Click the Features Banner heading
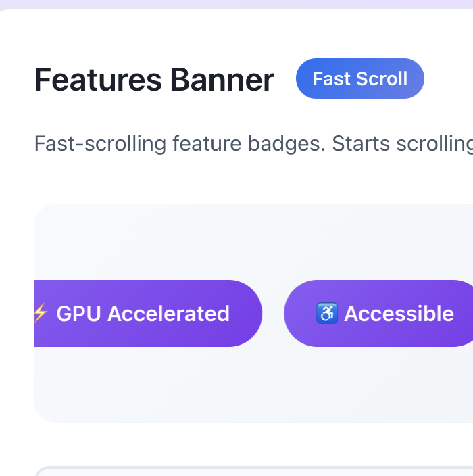473x476 pixels. pyautogui.click(x=154, y=80)
